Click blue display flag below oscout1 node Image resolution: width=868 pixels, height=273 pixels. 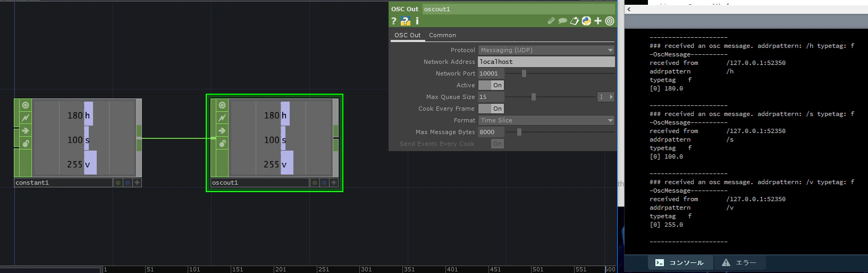324,183
